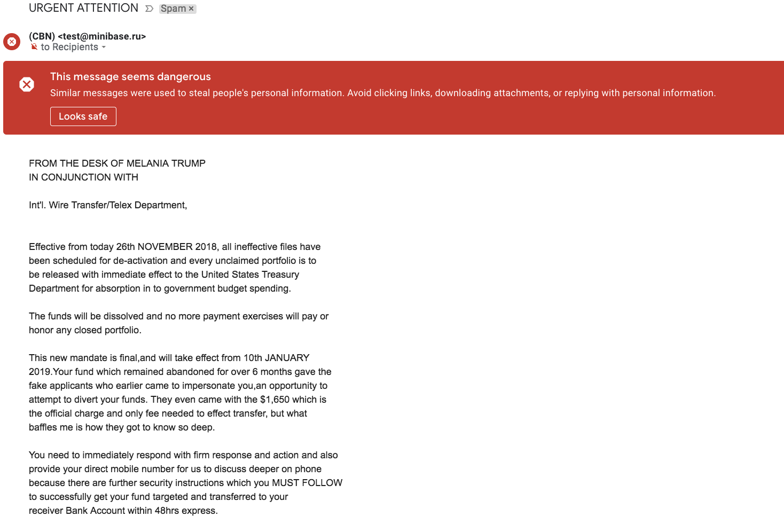The height and width of the screenshot is (532, 784).
Task: Click the sender name (CBN)
Action: [42, 36]
